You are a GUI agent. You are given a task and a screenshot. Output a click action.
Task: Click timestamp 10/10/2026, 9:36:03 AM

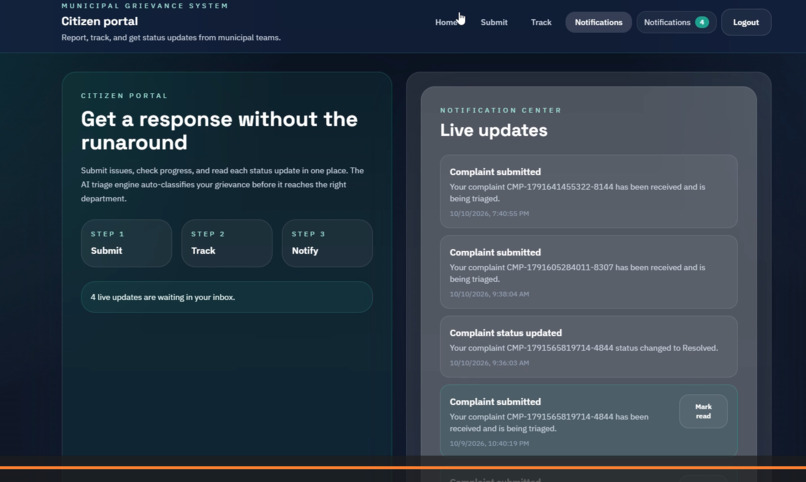[489, 363]
